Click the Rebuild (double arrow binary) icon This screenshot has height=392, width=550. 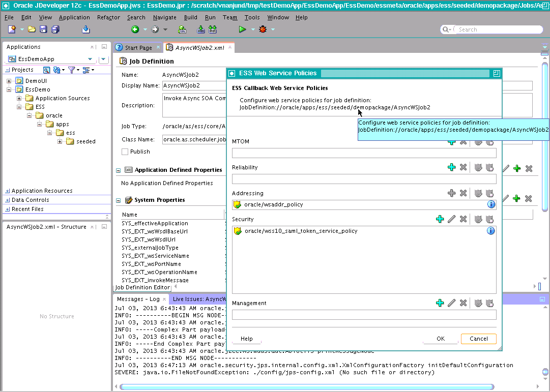tap(213, 29)
